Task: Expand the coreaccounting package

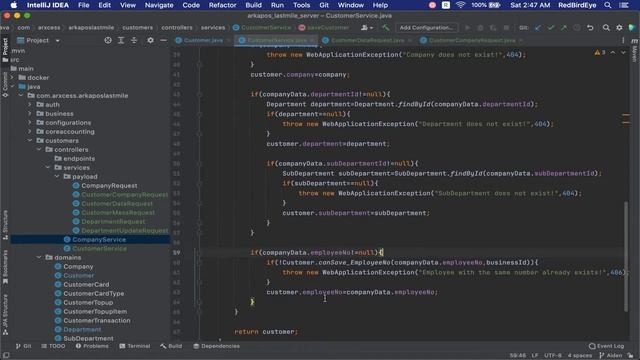Action: click(30, 131)
